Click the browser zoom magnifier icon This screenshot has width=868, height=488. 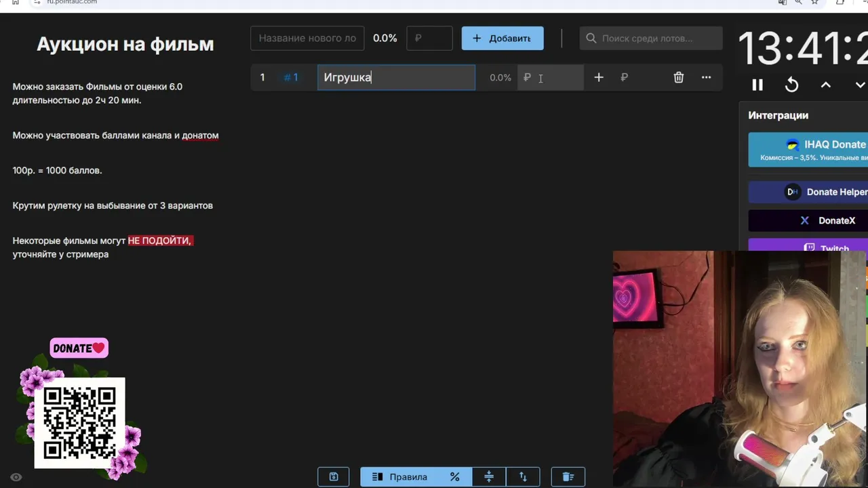point(799,3)
